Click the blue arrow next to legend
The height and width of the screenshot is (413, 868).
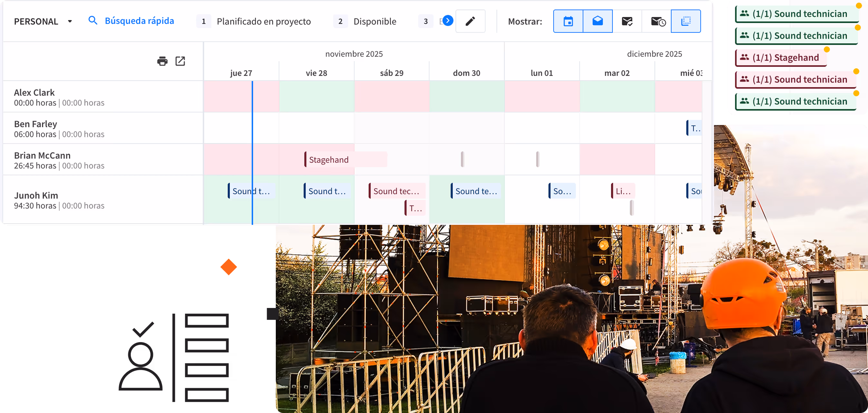pos(448,21)
